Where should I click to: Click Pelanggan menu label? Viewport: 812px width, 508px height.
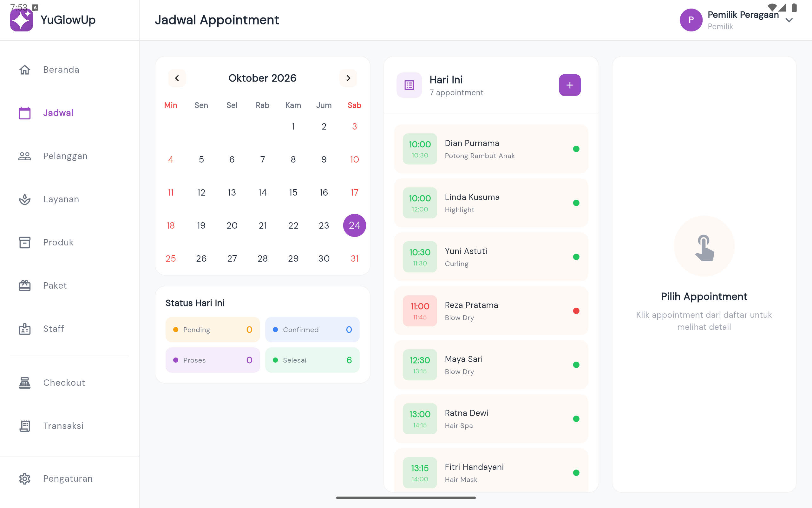(x=65, y=156)
